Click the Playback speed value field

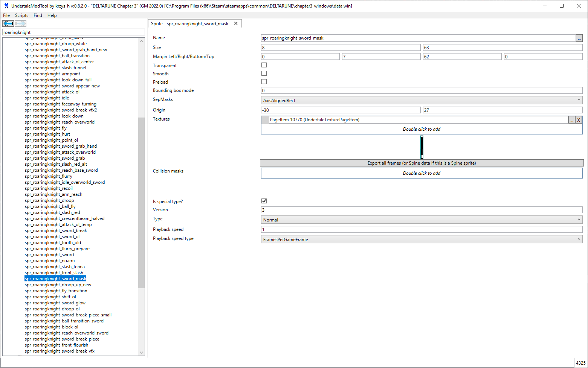pos(422,230)
